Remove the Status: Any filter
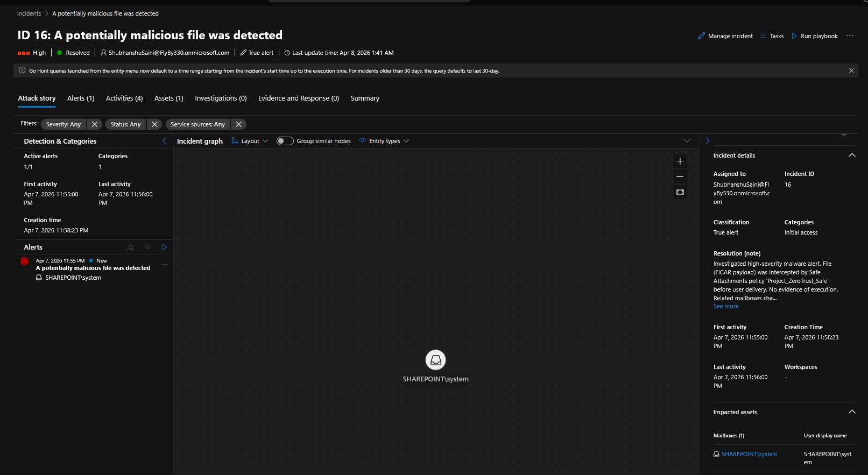The height and width of the screenshot is (475, 868). [x=154, y=124]
